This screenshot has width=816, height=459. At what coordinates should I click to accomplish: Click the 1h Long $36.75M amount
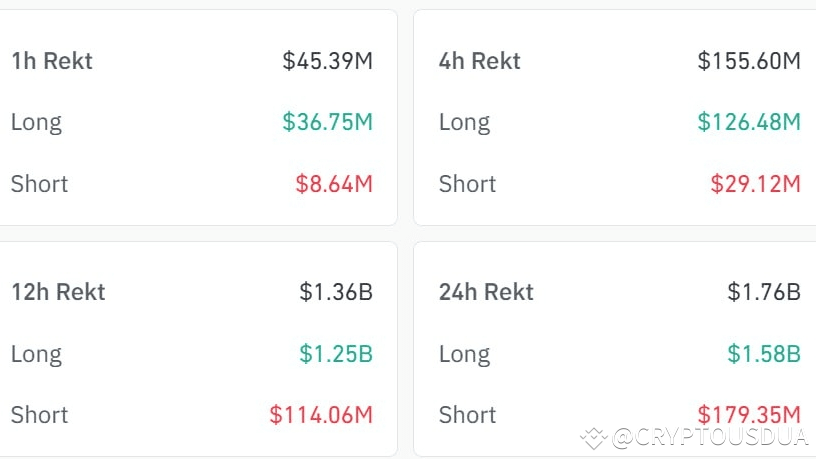tap(327, 122)
